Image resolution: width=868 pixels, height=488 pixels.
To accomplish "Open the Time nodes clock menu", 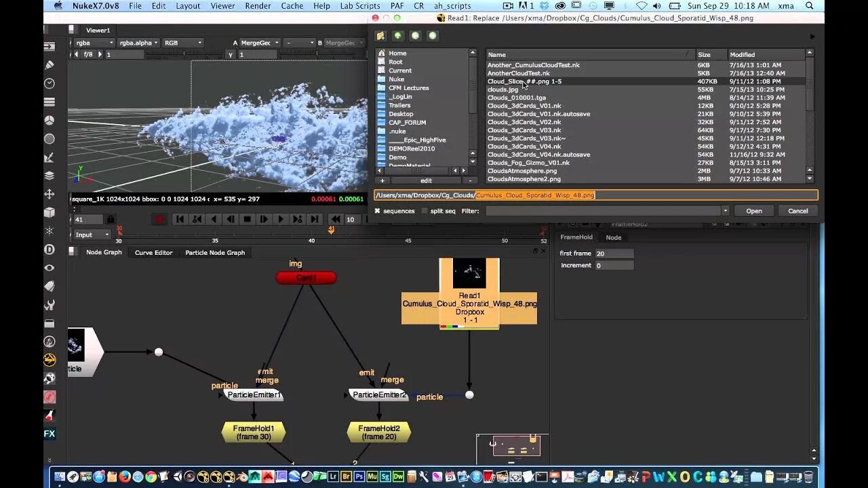I will [50, 83].
